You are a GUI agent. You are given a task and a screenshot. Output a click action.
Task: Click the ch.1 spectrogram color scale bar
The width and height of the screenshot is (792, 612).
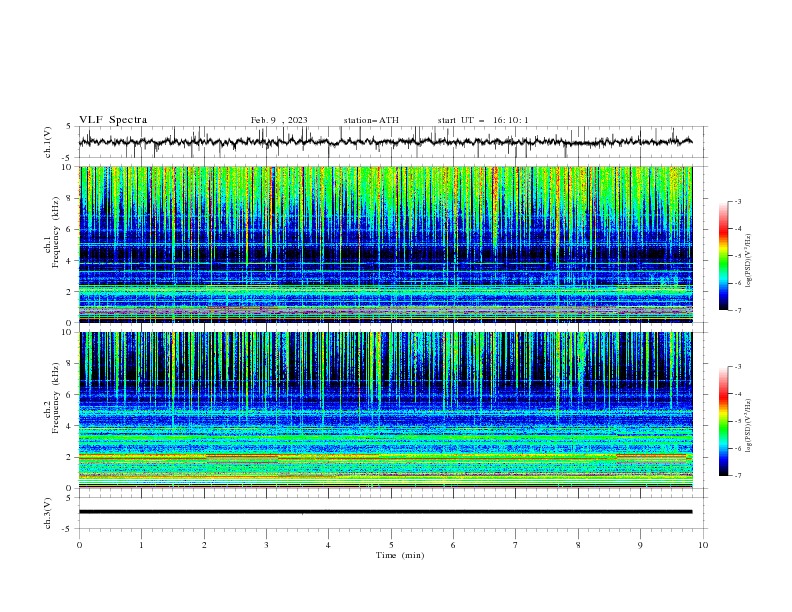(723, 256)
